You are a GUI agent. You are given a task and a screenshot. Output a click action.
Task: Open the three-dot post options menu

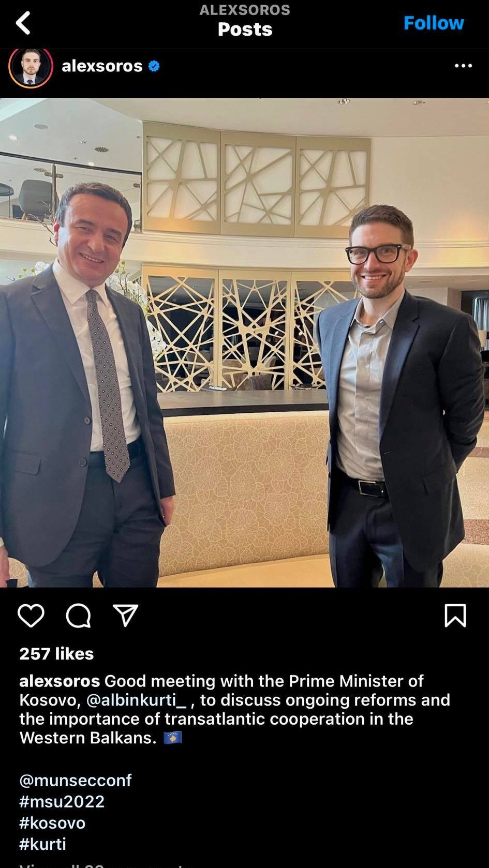click(x=463, y=66)
